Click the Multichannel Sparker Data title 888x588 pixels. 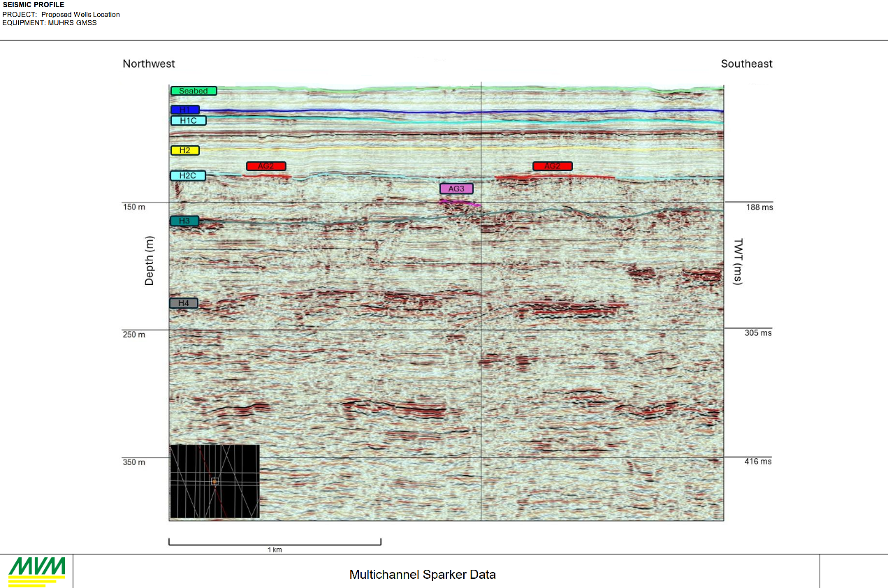(423, 575)
